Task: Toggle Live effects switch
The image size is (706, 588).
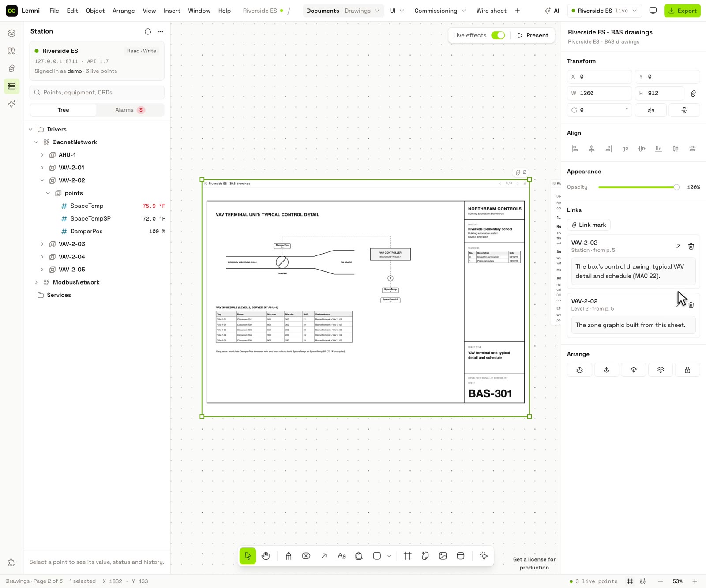Action: [x=498, y=35]
